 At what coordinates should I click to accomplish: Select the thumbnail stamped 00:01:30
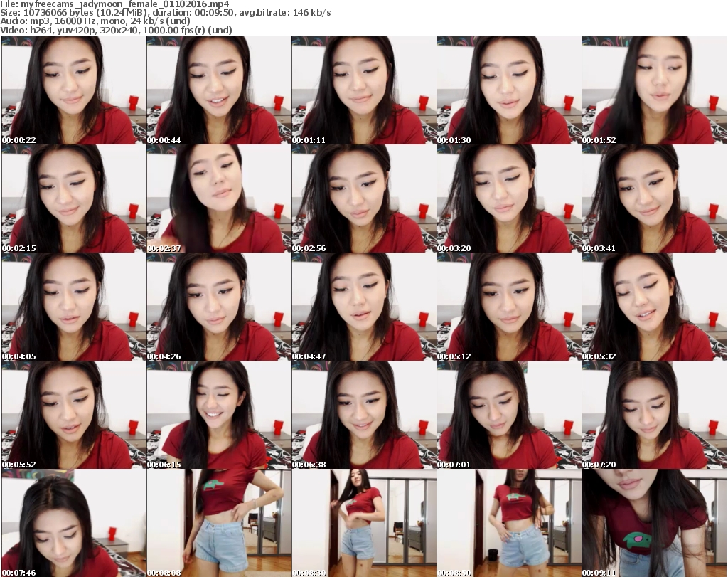(509, 90)
